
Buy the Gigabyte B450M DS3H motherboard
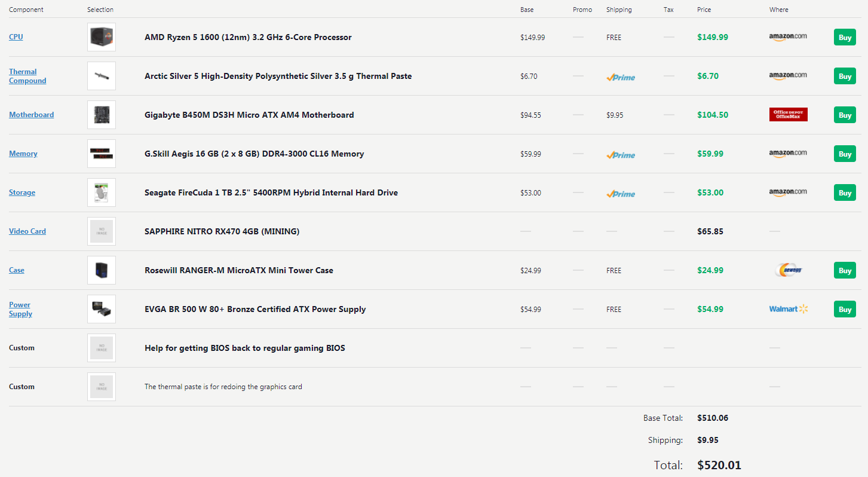[845, 115]
